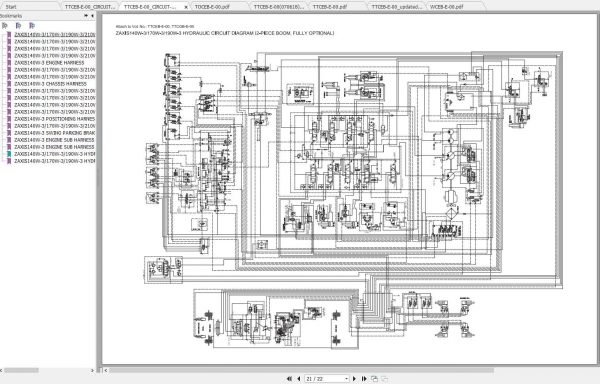Open the last bookmark in the list
The width and height of the screenshot is (600, 384).
point(54,161)
